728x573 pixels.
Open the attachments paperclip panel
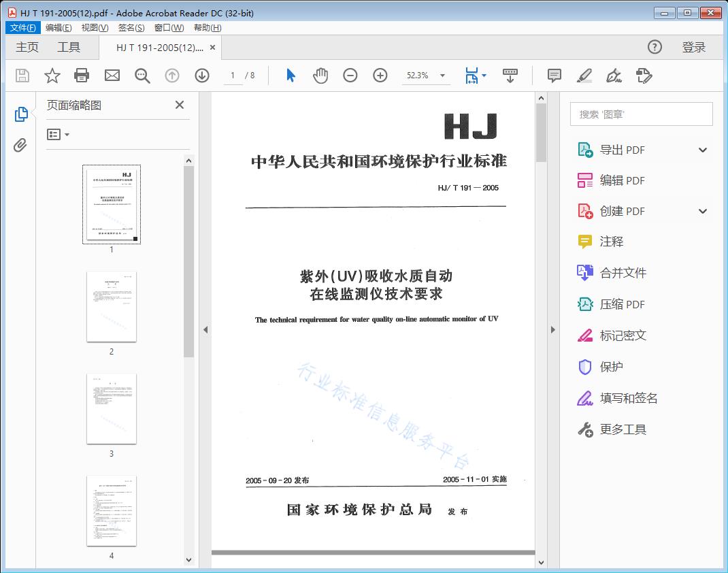click(20, 145)
